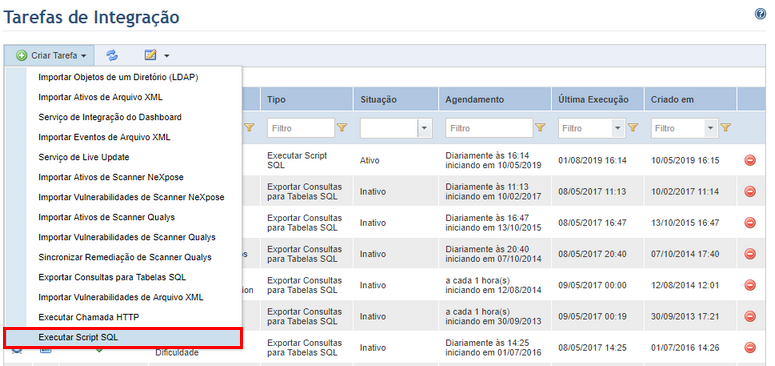Delete the task created 07/10/2014 17:40
The width and height of the screenshot is (775, 366).
click(x=750, y=254)
